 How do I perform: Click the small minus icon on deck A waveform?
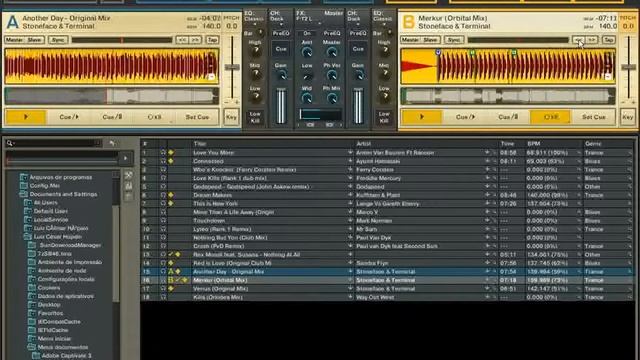211,77
